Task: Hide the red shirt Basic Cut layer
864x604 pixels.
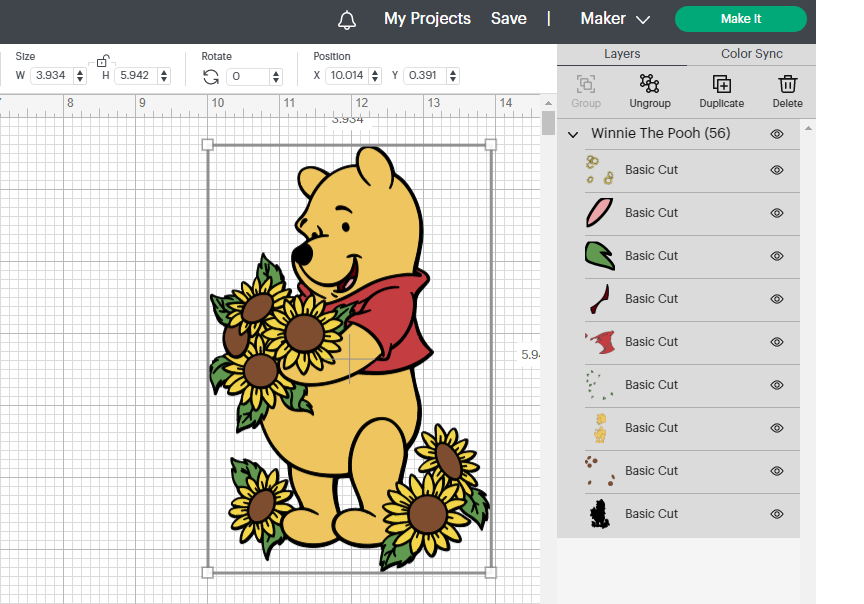Action: coord(777,342)
